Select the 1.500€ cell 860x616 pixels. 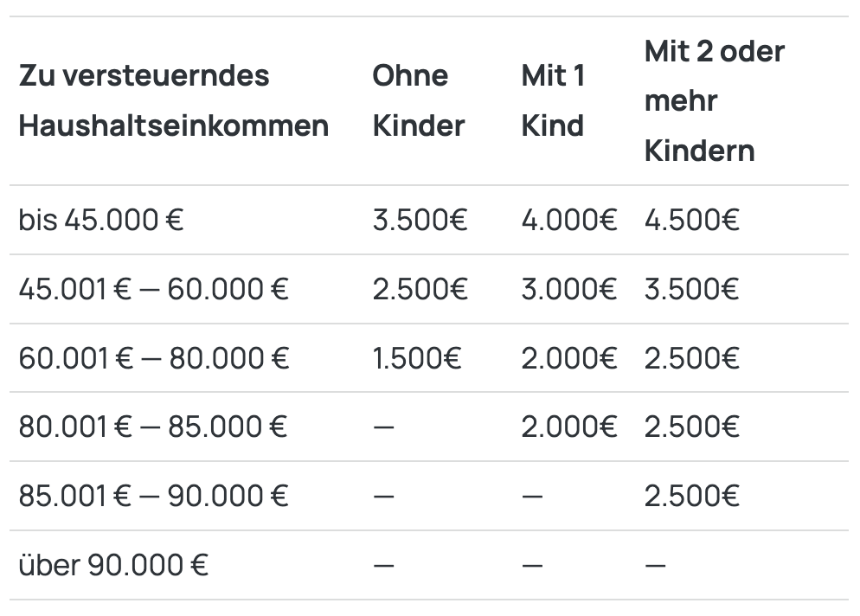[418, 358]
